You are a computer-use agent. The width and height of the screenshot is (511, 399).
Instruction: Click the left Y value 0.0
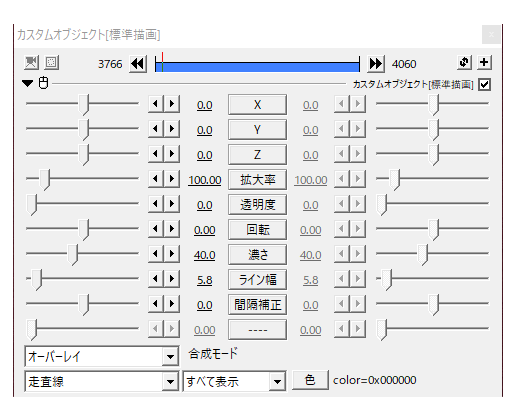click(x=205, y=130)
